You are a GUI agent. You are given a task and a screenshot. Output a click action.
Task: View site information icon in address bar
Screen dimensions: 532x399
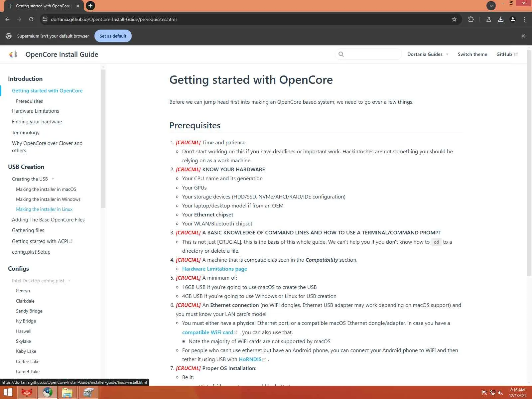(x=45, y=19)
